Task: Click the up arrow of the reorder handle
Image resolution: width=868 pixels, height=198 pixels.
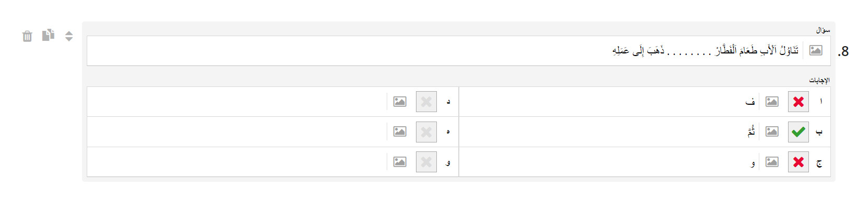Action: 69,33
